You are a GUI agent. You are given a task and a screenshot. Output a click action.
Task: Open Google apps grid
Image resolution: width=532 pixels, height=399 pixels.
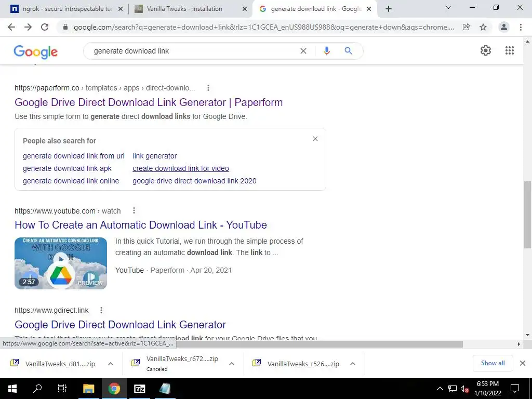(509, 50)
